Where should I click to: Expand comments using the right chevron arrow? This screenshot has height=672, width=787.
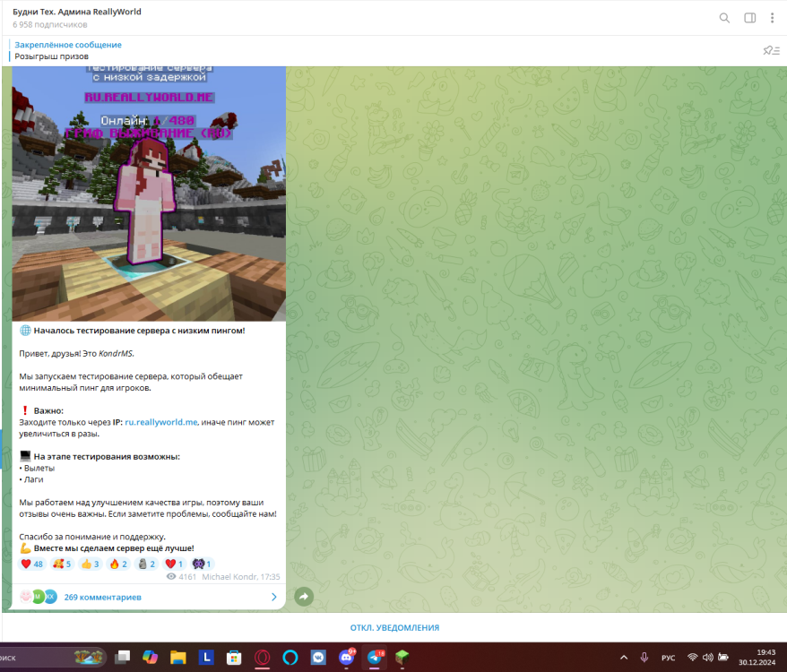274,597
